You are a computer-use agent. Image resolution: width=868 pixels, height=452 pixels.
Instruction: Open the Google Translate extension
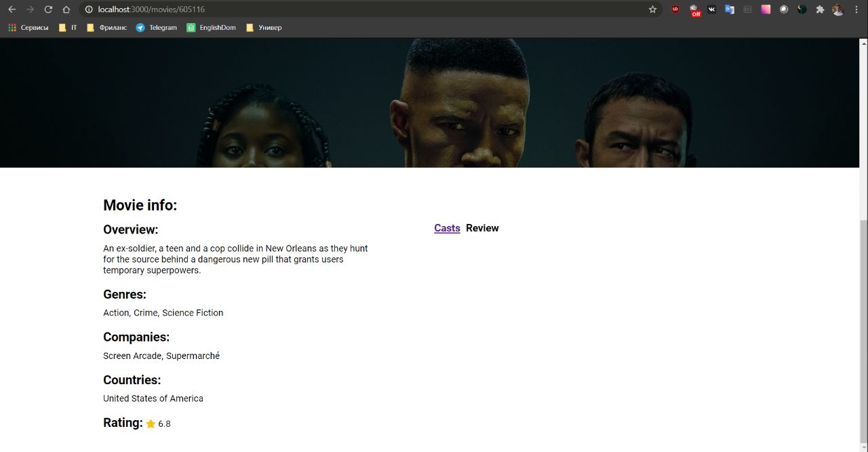(730, 10)
